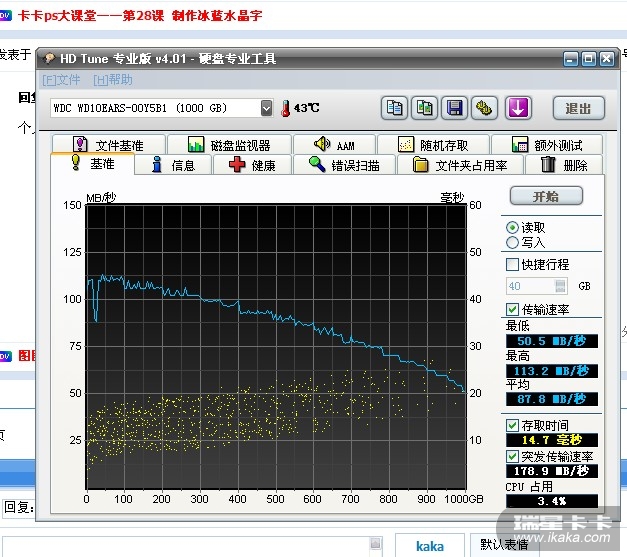
Task: Select the 写入 write radio button
Action: pos(513,242)
